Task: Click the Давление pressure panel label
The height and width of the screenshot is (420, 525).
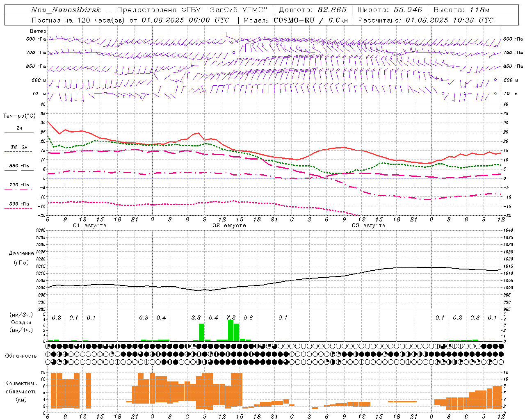Action: click(21, 253)
